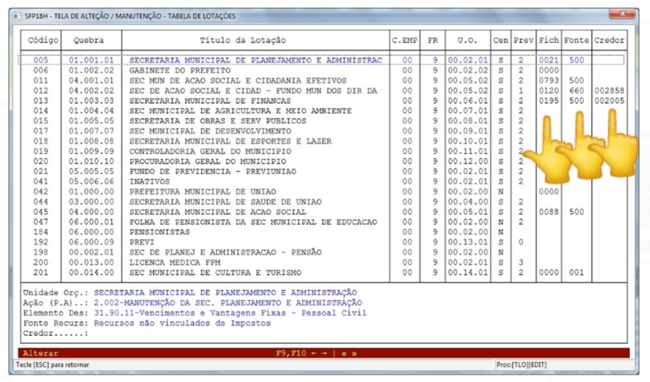Click credor value 002858
This screenshot has width=650, height=382.
[x=609, y=91]
